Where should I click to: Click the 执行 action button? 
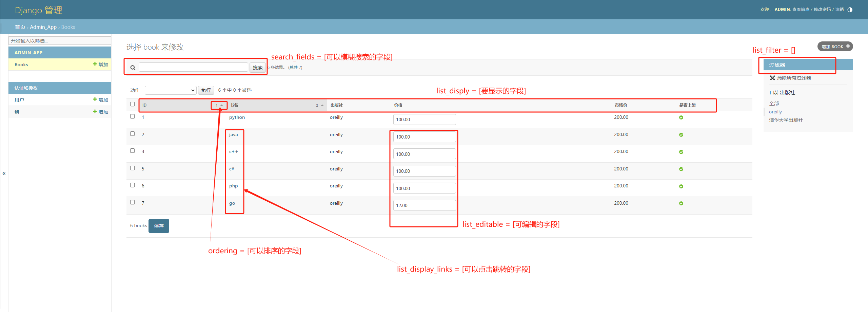pyautogui.click(x=206, y=90)
